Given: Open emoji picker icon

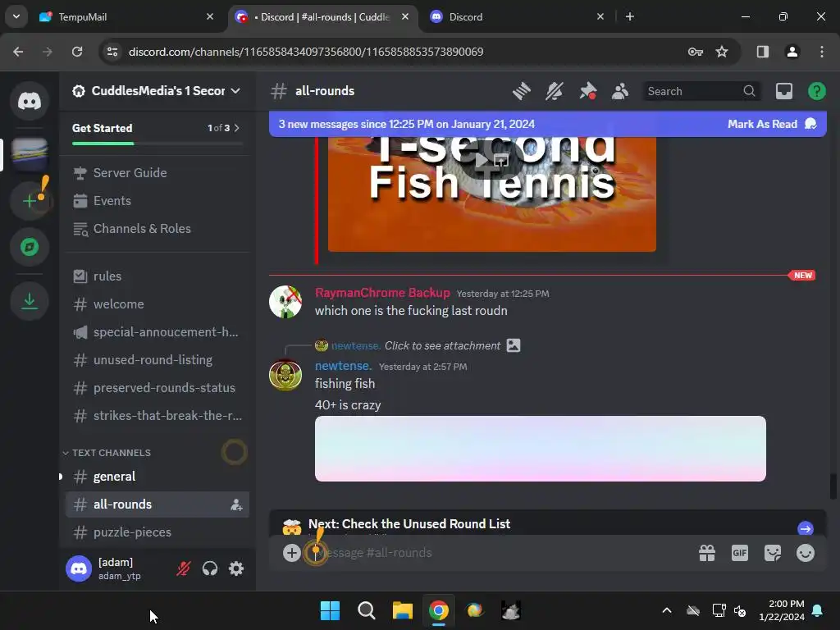Looking at the screenshot, I should pyautogui.click(x=806, y=553).
